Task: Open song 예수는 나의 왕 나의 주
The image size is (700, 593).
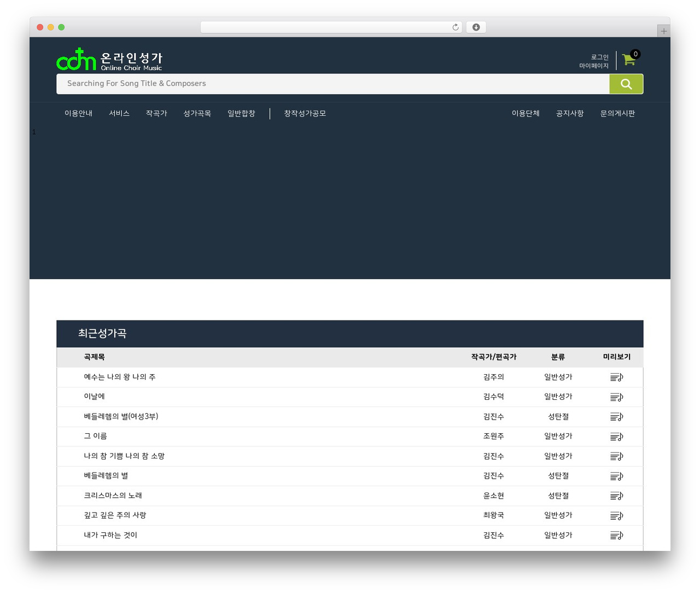Action: tap(120, 377)
